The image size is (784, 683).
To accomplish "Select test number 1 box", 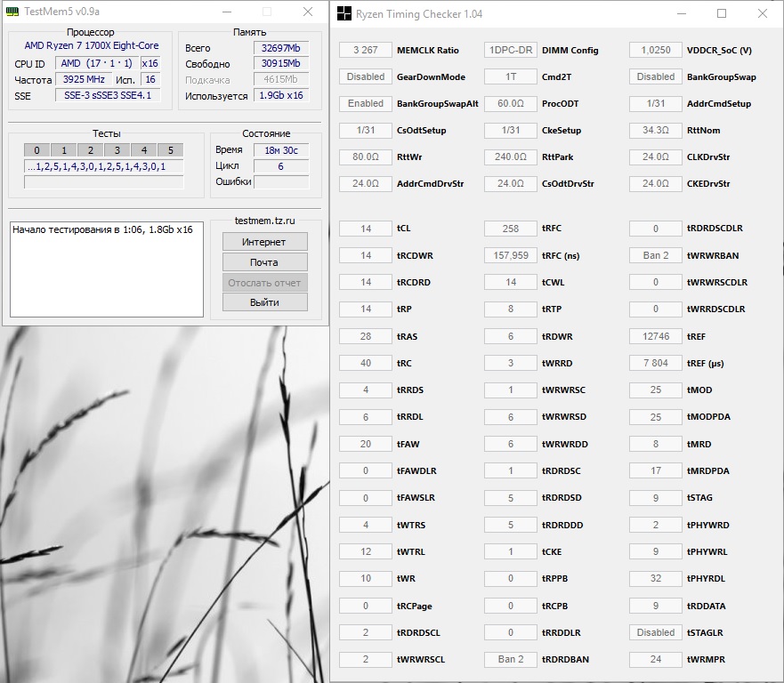I will click(x=63, y=150).
